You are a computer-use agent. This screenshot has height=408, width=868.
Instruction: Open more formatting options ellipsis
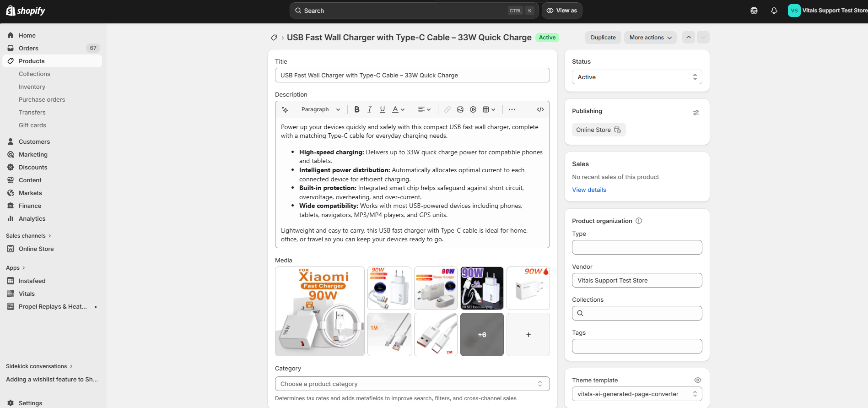point(512,109)
